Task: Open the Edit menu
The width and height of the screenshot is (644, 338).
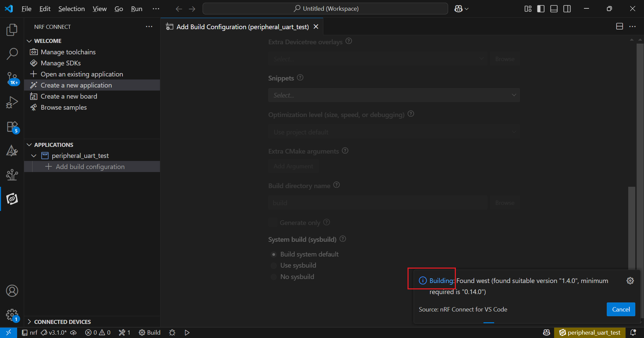Action: tap(45, 9)
